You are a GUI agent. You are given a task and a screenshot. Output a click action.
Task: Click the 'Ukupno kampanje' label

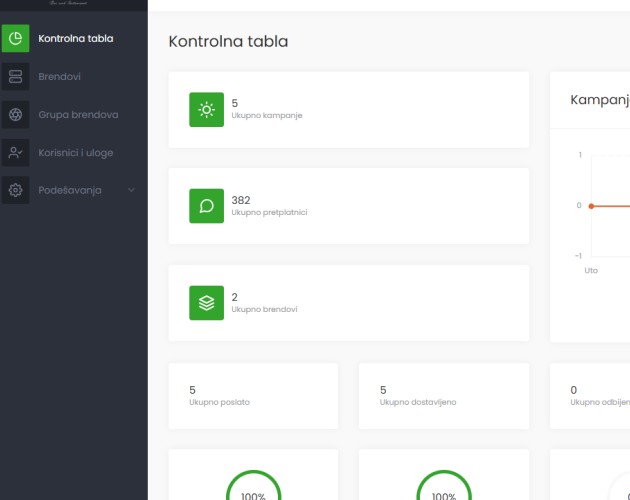coord(267,115)
